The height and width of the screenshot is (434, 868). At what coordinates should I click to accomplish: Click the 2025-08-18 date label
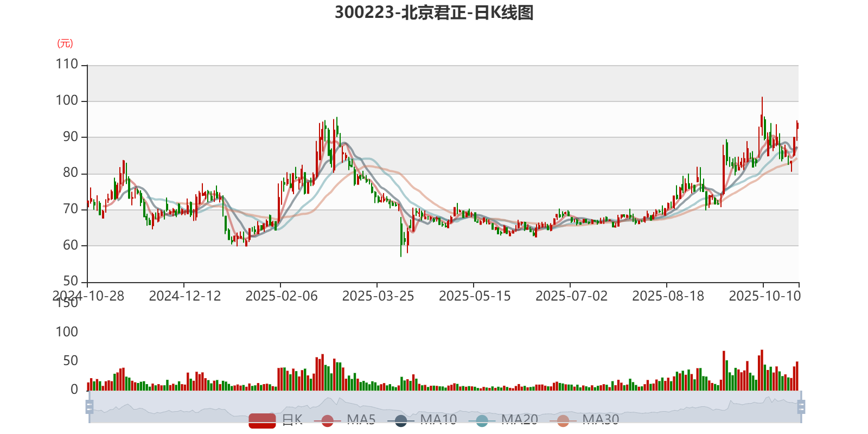click(668, 296)
